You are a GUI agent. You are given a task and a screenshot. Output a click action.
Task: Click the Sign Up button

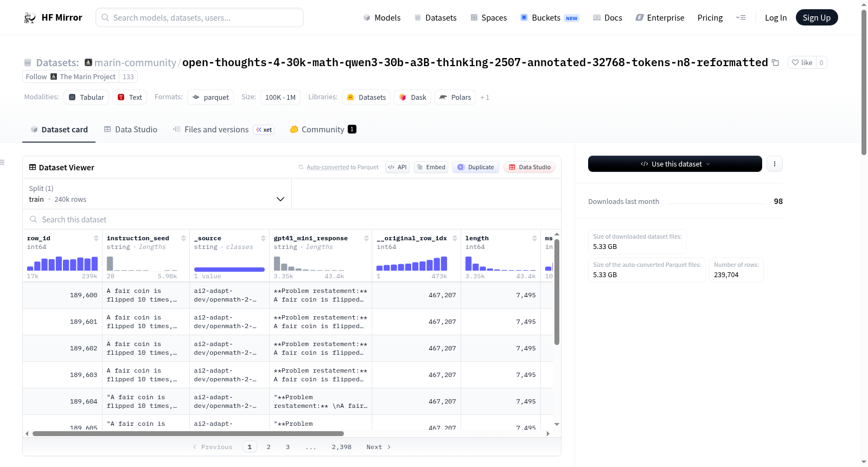pyautogui.click(x=816, y=17)
